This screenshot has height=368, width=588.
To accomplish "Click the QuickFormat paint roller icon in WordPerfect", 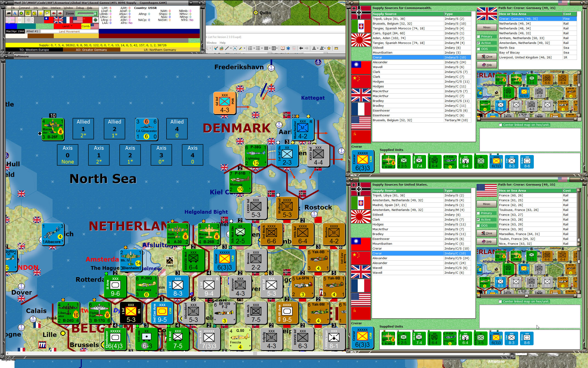I will pos(216,48).
